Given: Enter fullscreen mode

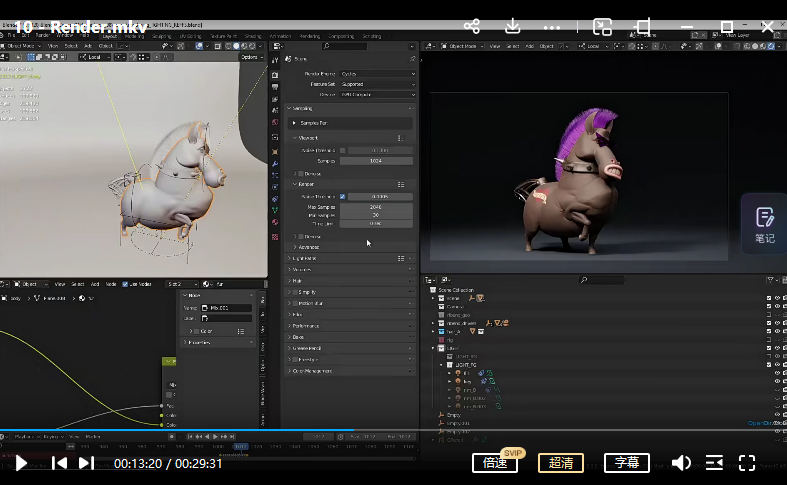Looking at the screenshot, I should click(747, 463).
